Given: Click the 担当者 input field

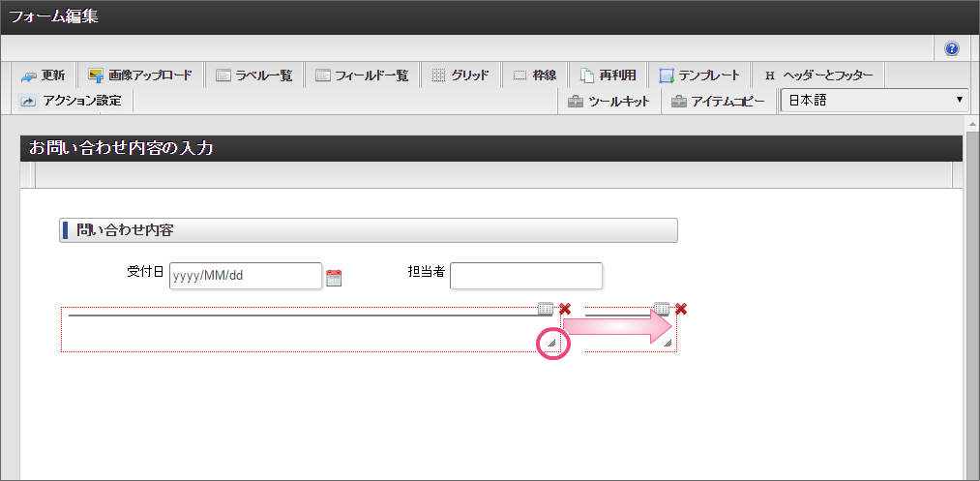Looking at the screenshot, I should coord(526,276).
